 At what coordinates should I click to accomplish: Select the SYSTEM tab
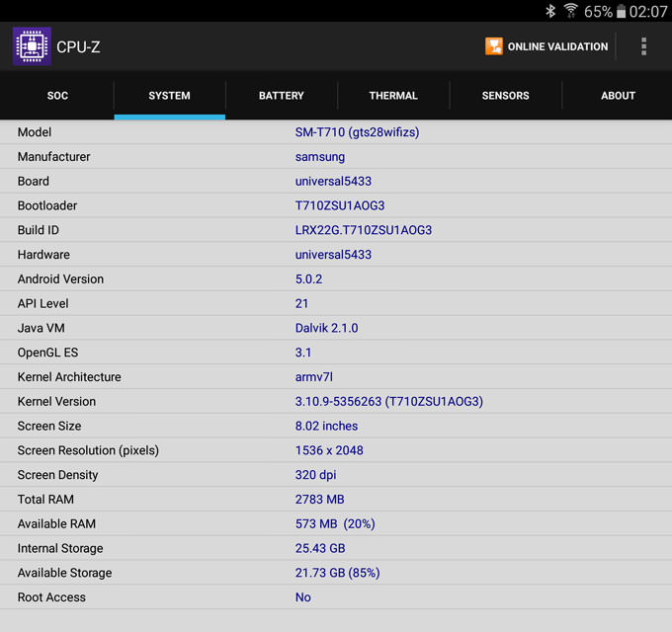[x=169, y=96]
